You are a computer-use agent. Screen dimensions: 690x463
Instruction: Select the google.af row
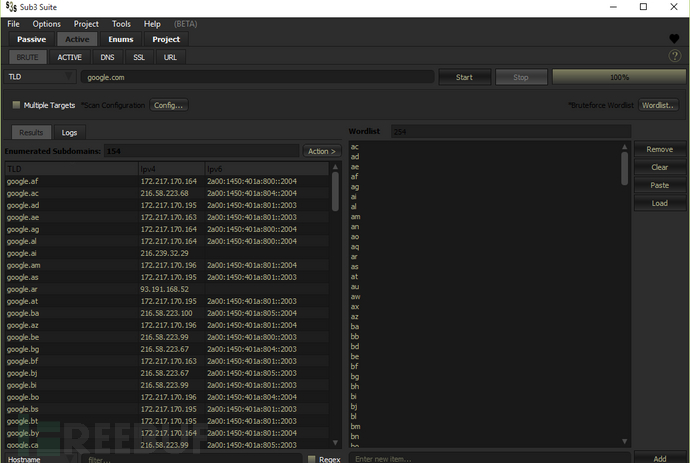167,181
